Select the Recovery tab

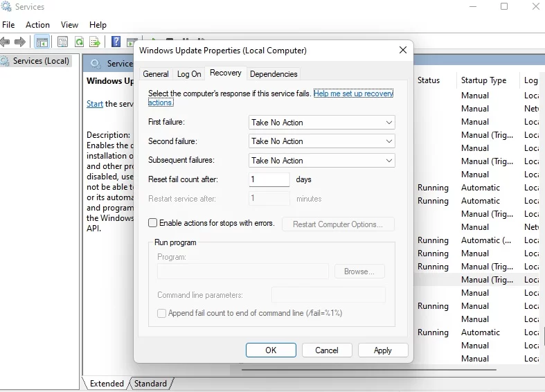[226, 73]
